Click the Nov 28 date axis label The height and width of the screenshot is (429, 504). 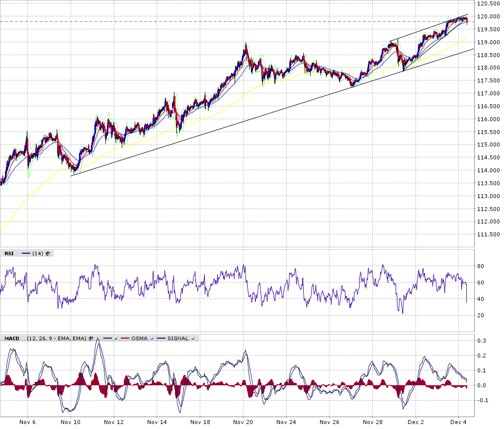(373, 422)
